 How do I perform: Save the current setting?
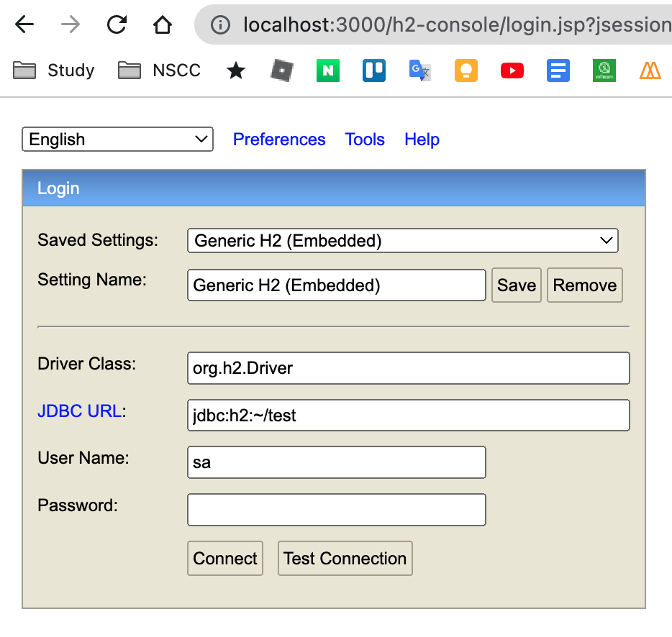[517, 285]
